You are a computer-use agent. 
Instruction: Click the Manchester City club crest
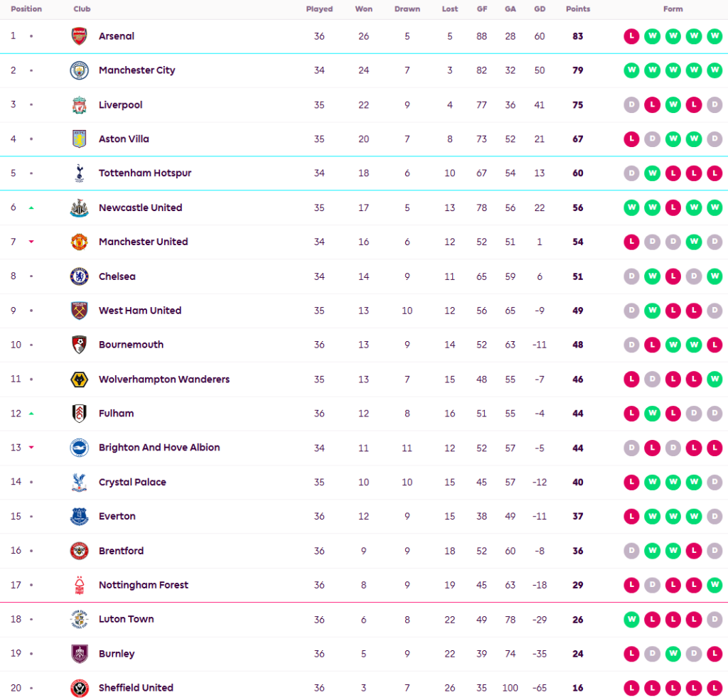79,70
